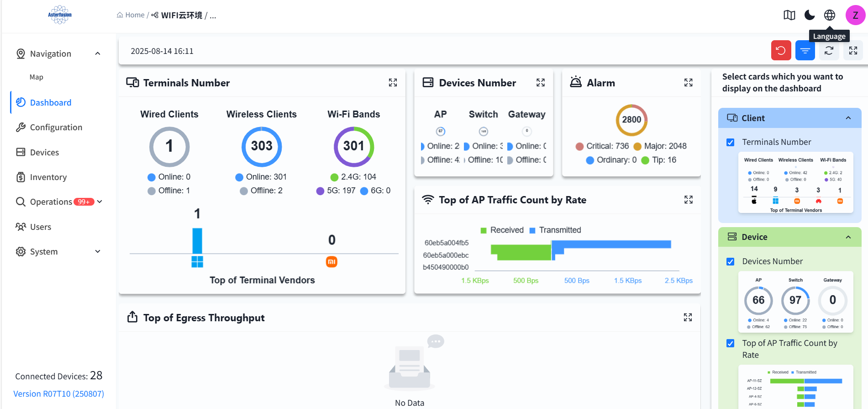Expand the Alarm card fullscreen
Viewport: 868px width, 409px height.
coord(689,83)
